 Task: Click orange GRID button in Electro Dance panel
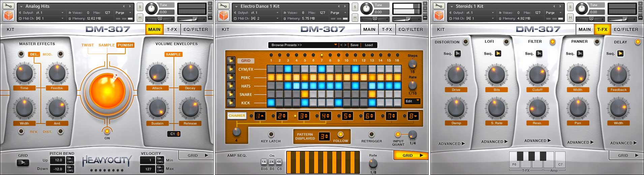(x=411, y=155)
